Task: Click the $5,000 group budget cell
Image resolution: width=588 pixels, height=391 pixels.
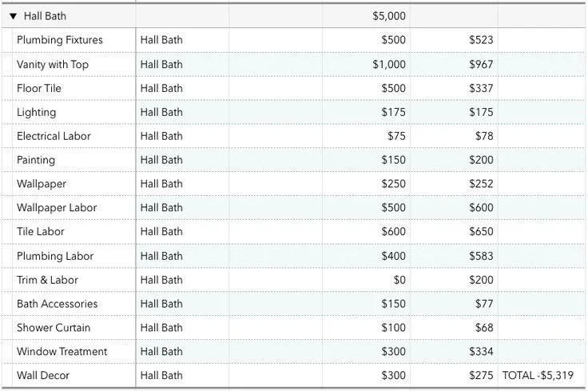Action: coord(367,16)
